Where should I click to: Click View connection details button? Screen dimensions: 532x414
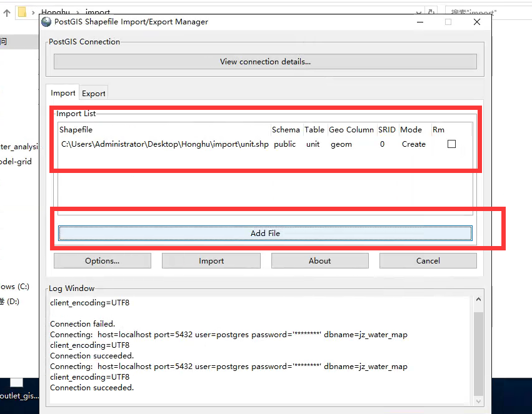click(265, 62)
